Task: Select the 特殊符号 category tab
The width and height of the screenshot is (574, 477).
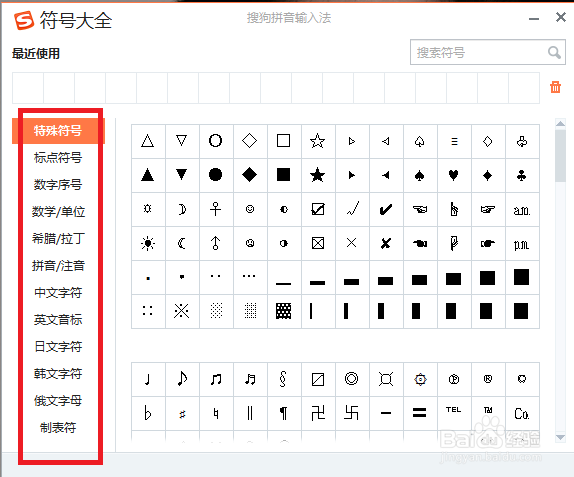Action: point(58,131)
